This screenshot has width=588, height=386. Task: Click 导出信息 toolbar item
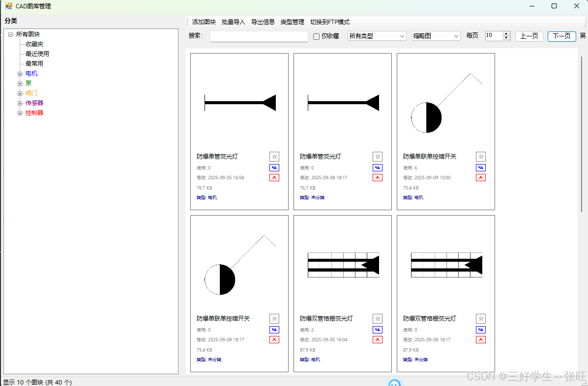tap(263, 22)
